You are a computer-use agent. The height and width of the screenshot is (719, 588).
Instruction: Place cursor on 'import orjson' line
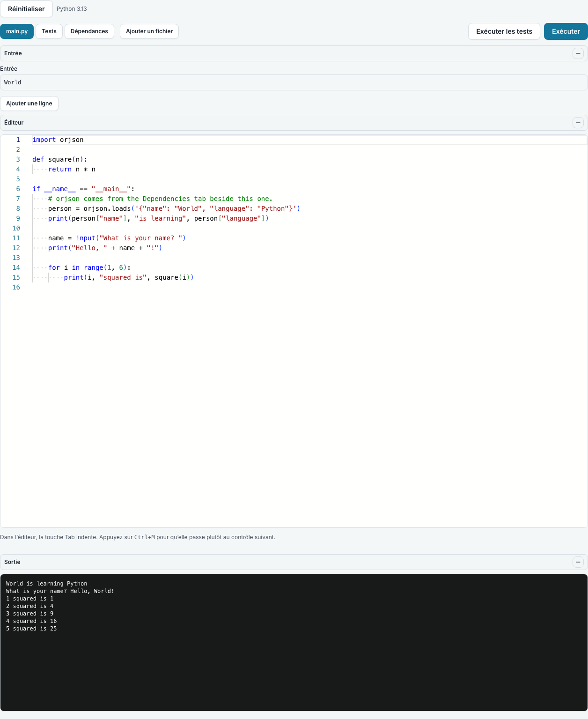tap(58, 140)
